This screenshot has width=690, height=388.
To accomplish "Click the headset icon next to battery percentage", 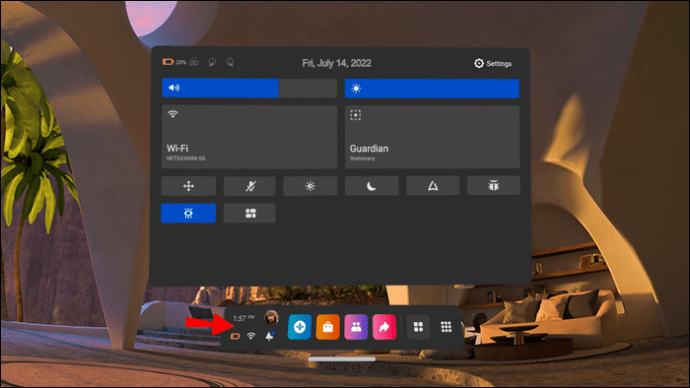I will pyautogui.click(x=194, y=62).
